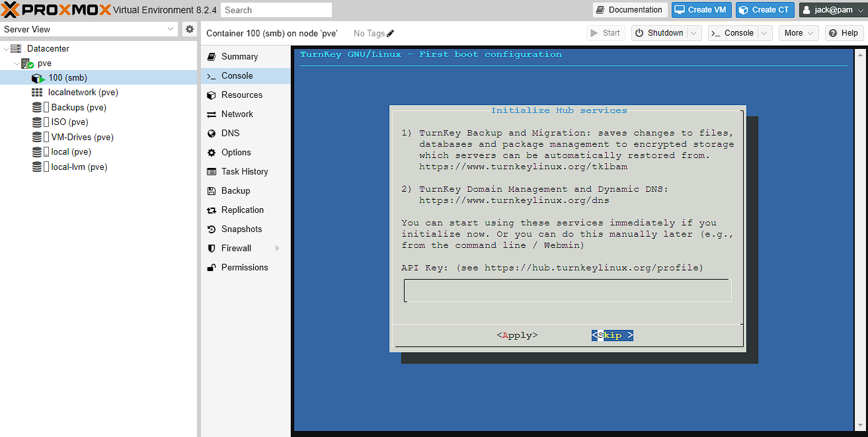Image resolution: width=868 pixels, height=437 pixels.
Task: Click the Create CT button
Action: pos(764,10)
